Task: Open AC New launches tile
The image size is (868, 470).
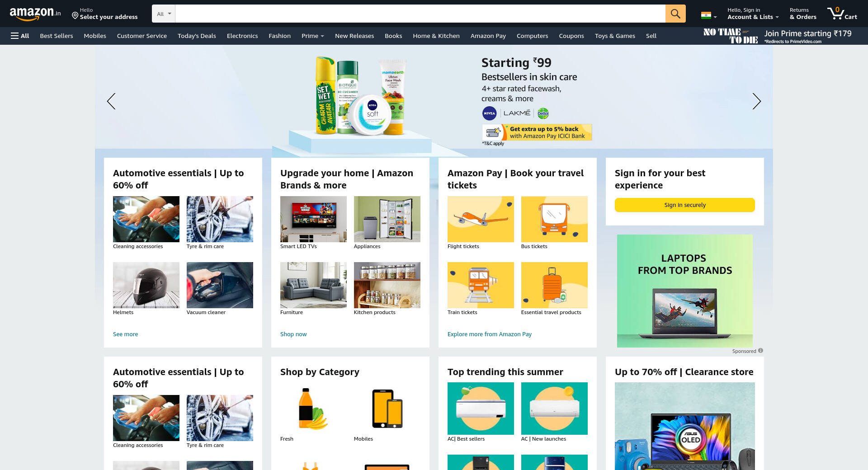Action: coord(554,409)
